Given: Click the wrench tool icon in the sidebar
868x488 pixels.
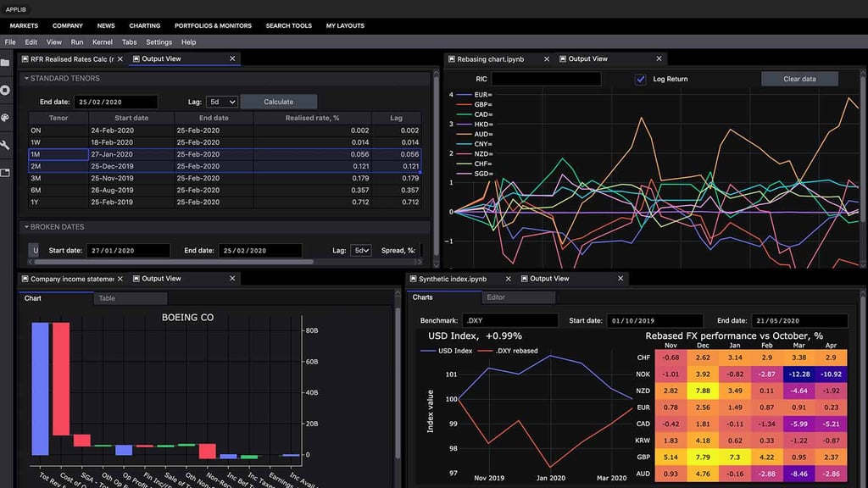Looking at the screenshot, I should tap(7, 146).
